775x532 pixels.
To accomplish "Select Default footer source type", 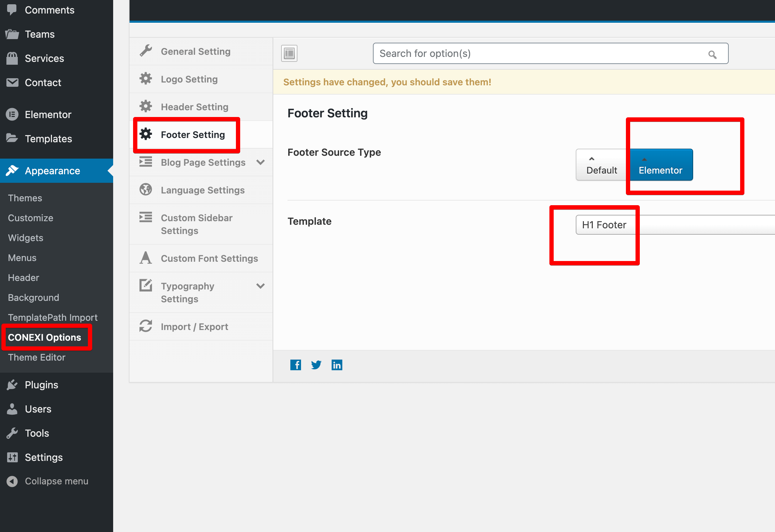I will [601, 165].
